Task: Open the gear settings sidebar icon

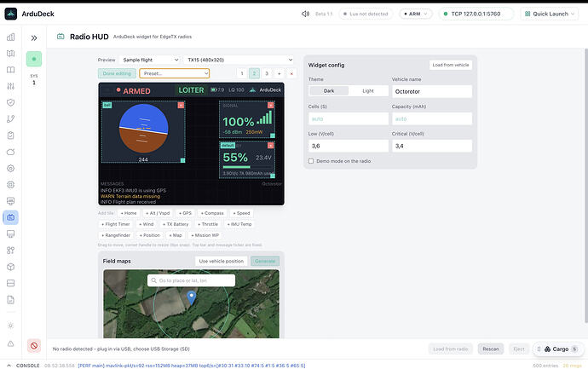Action: (11, 169)
